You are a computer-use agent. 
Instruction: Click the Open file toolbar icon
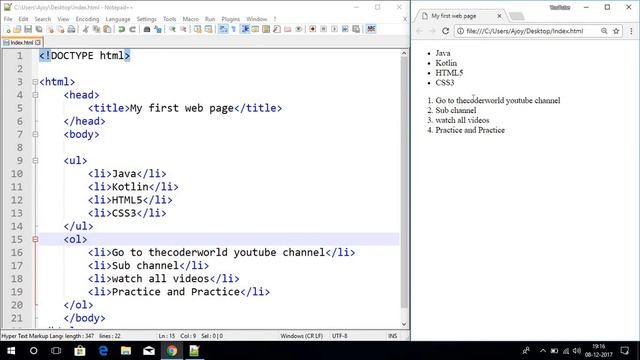17,29
